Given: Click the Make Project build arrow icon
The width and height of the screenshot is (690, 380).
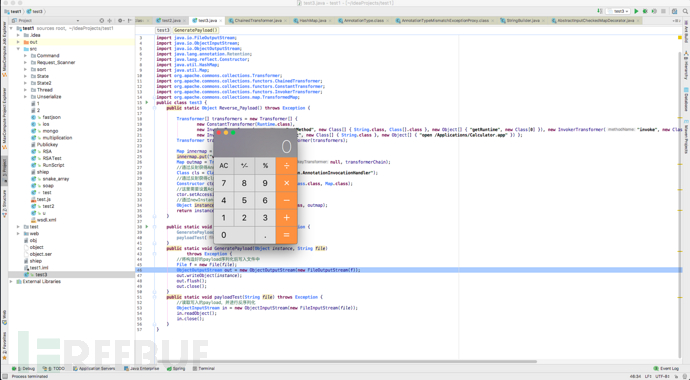Looking at the screenshot, I should click(x=599, y=11).
